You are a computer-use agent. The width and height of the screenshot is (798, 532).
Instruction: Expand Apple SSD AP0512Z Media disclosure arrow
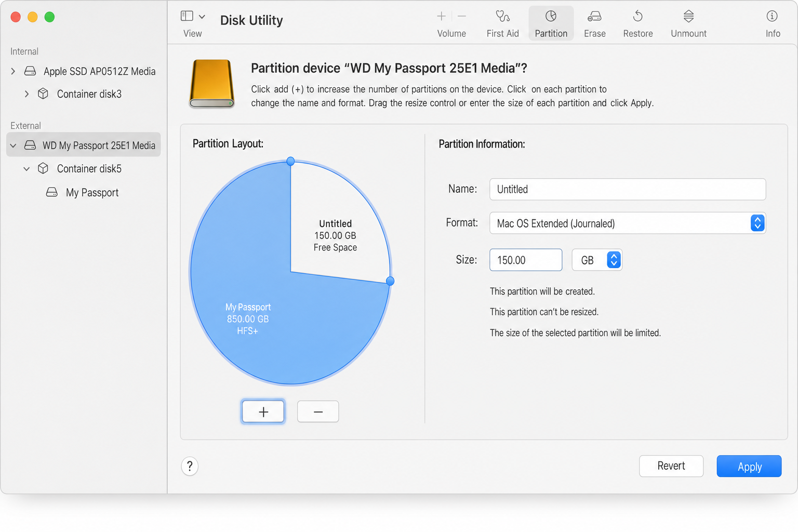click(x=13, y=71)
